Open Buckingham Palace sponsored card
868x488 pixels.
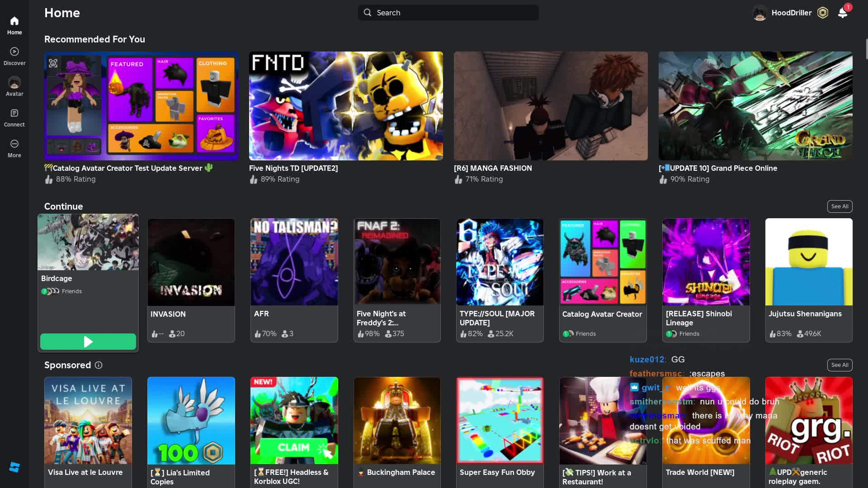(397, 432)
